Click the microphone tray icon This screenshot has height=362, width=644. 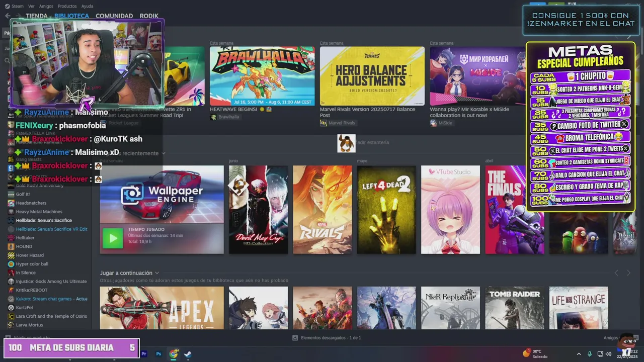[x=589, y=354]
